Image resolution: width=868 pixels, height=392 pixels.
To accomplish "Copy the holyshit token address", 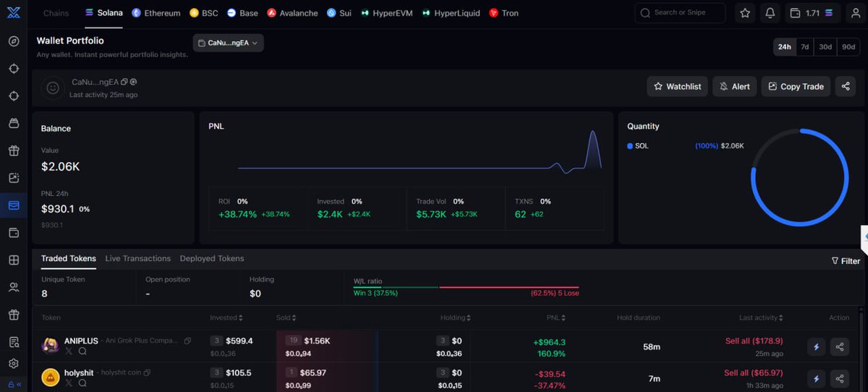I will [x=148, y=372].
